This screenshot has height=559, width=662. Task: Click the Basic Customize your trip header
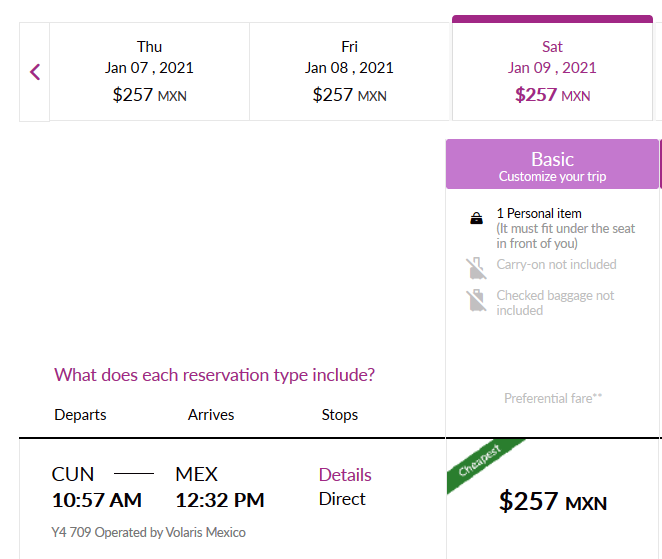coord(552,164)
